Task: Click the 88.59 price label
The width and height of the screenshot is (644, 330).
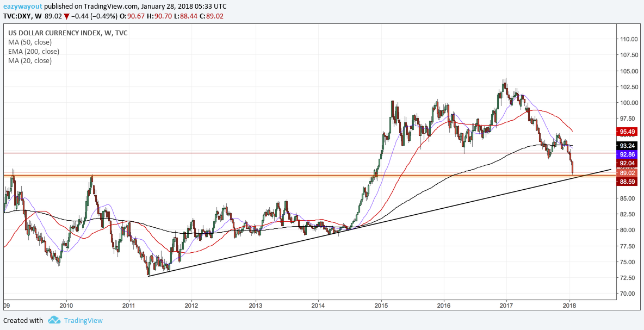Action: pyautogui.click(x=628, y=181)
